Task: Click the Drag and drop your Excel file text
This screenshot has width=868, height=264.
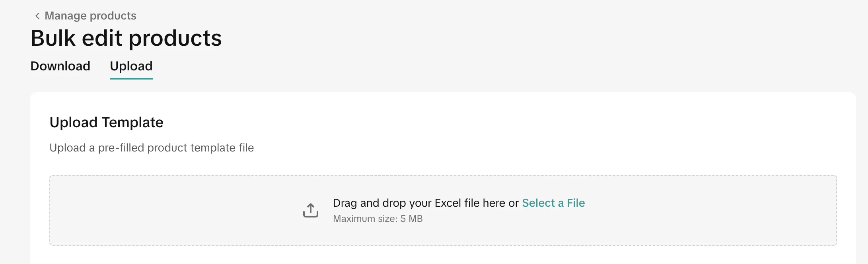Action: click(x=426, y=203)
